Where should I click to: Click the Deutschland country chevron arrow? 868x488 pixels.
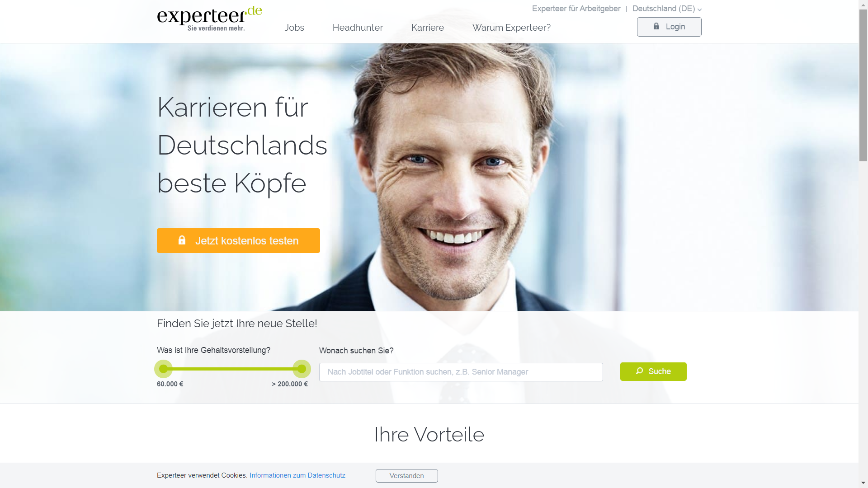point(699,9)
